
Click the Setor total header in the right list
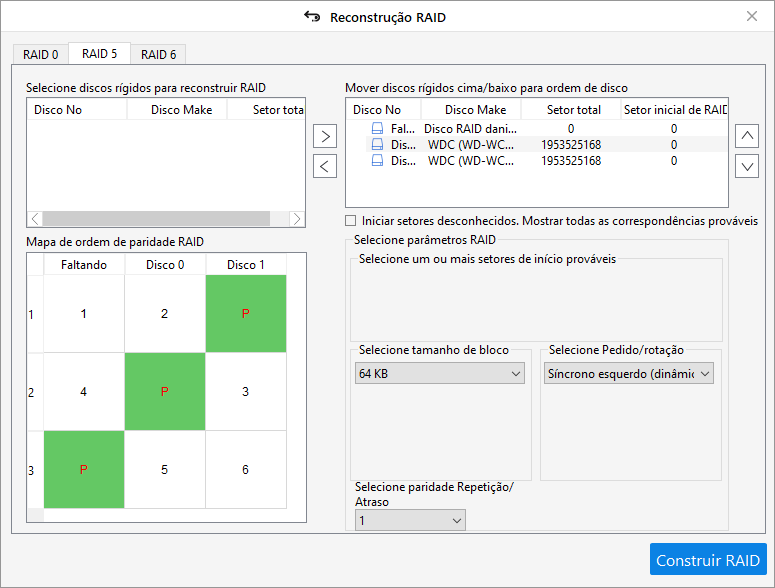571,110
